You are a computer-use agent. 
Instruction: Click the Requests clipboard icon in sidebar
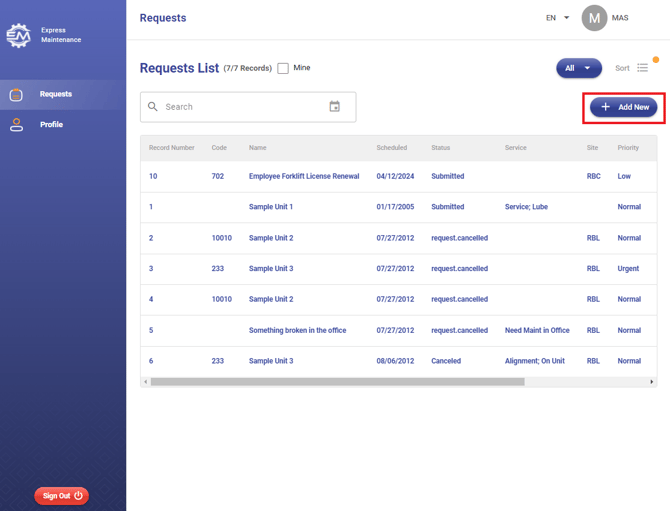coord(16,94)
